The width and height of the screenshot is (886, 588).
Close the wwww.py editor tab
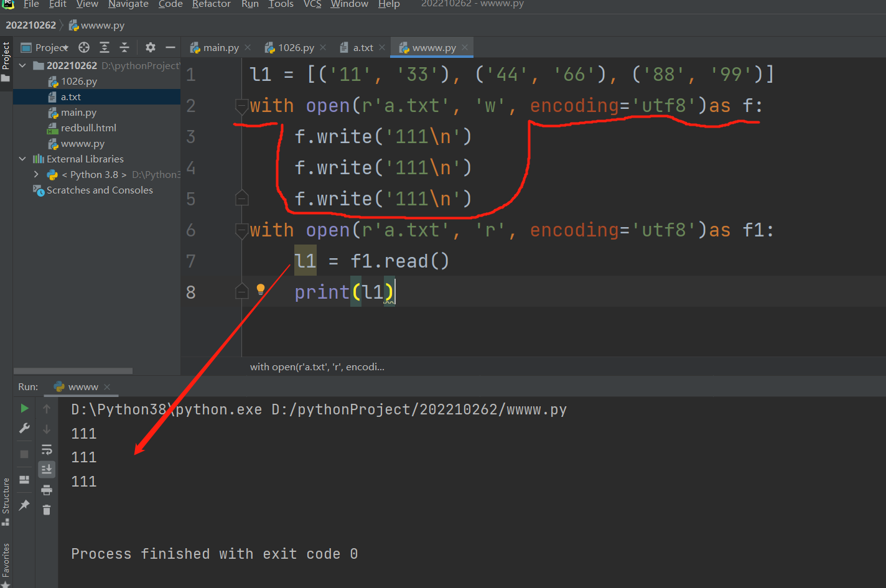465,47
